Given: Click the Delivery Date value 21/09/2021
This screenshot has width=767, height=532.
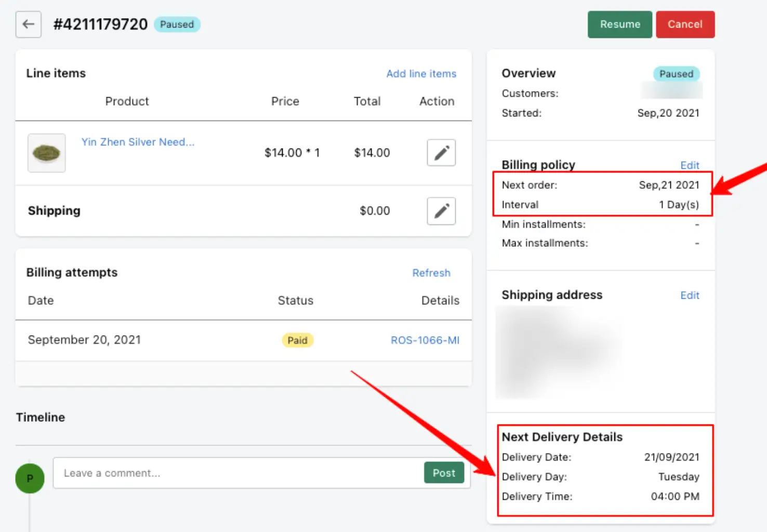Looking at the screenshot, I should (x=672, y=457).
